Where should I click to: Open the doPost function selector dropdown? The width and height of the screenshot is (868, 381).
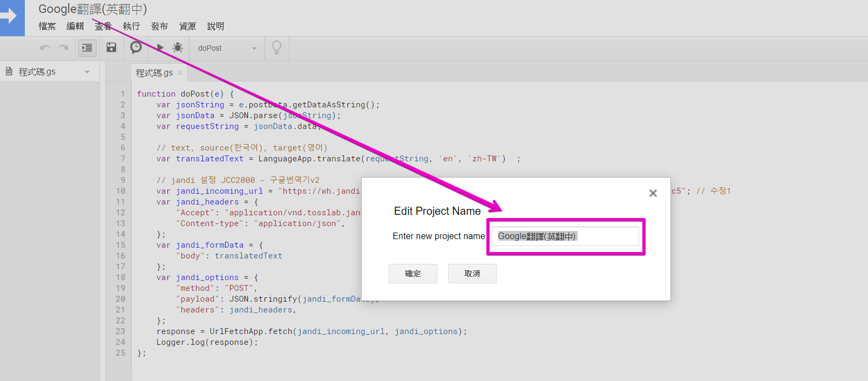point(227,48)
